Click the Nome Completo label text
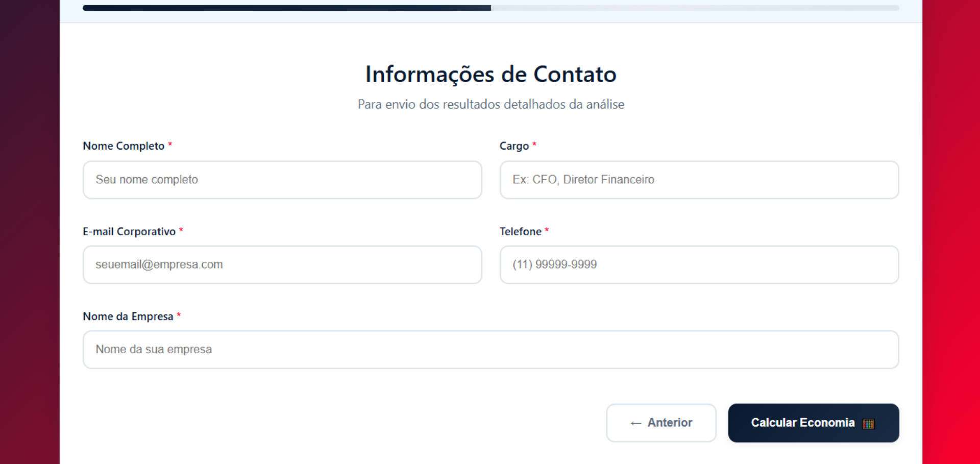Screen dimensions: 980x464 124,146
